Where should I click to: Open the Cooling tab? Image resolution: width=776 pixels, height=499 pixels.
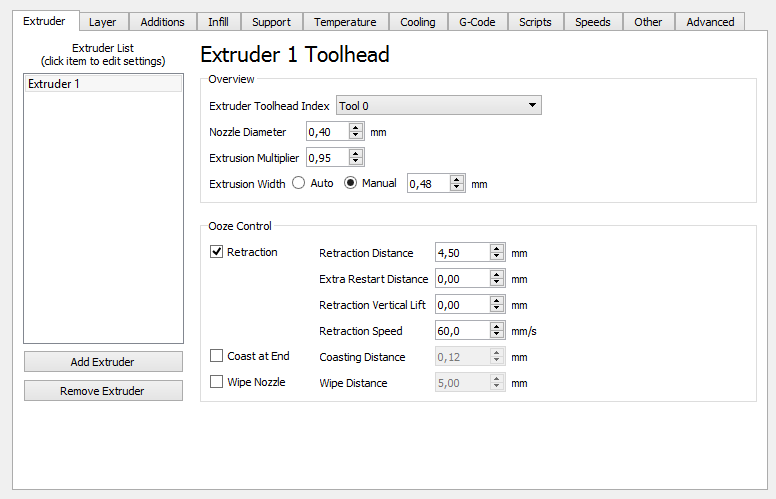418,22
